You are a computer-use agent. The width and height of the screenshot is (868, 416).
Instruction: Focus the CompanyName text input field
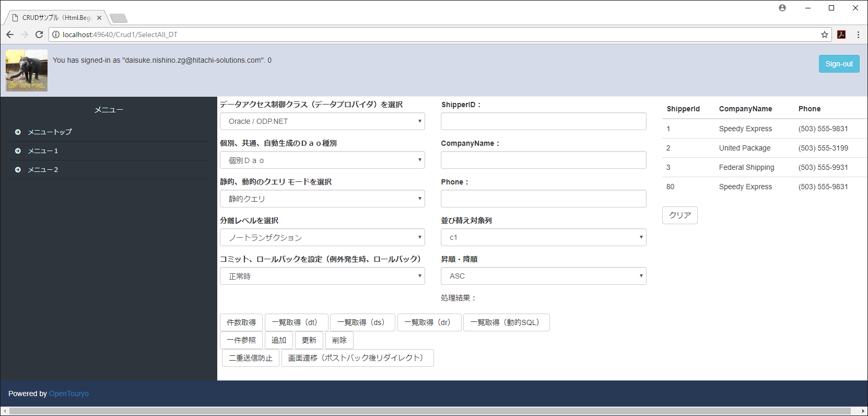tap(543, 160)
